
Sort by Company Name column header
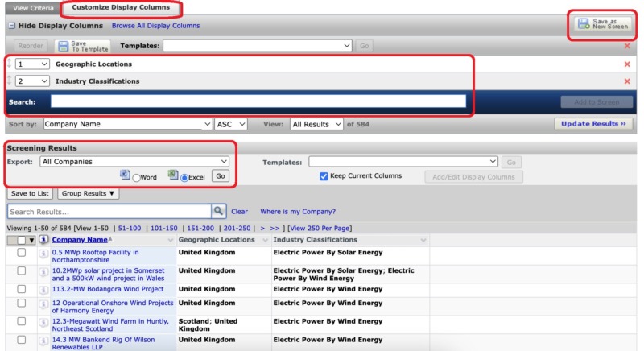80,240
